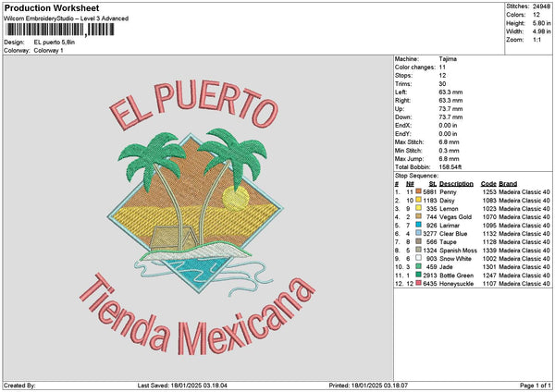Click the Snow White swatch
The height and width of the screenshot is (392, 555).
pyautogui.click(x=418, y=258)
